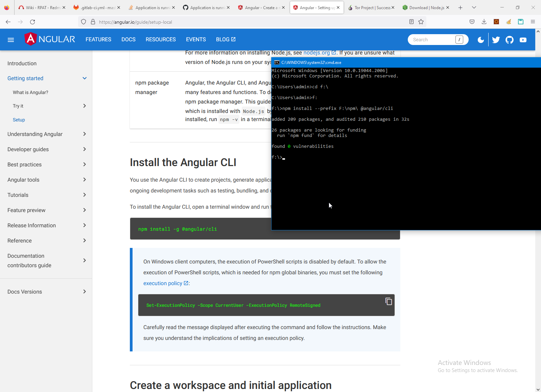Copy the Set-ExecutionPolicy code snippet
Screen dimensions: 541x392
(x=389, y=301)
